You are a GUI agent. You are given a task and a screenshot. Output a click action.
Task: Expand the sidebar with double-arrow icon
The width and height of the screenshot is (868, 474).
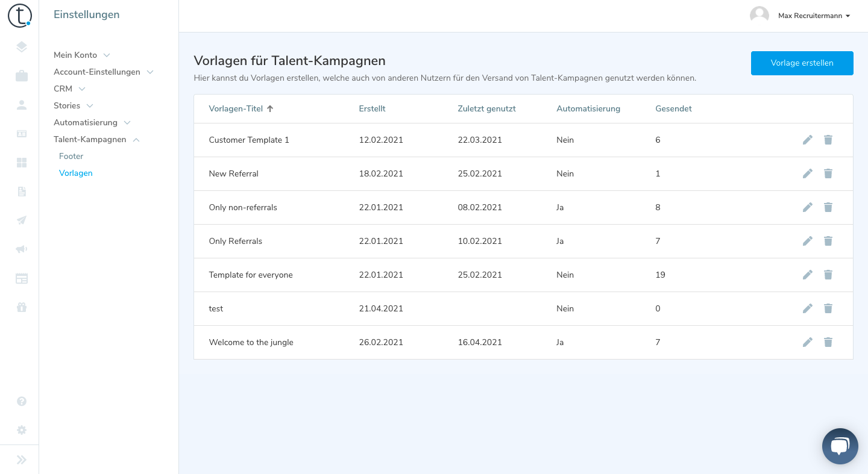click(x=22, y=460)
